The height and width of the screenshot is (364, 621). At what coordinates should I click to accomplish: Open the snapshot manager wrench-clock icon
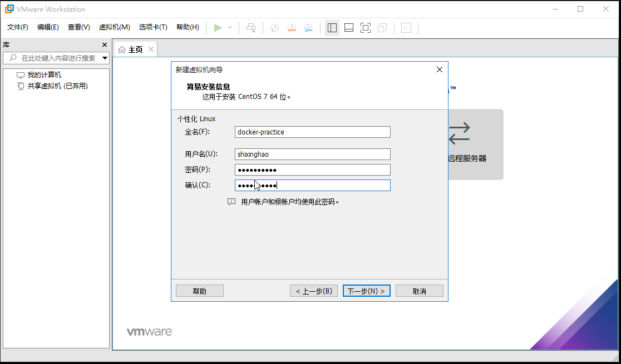coord(308,28)
